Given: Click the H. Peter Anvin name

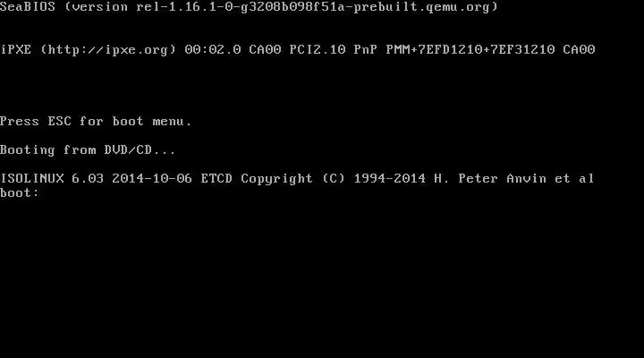Looking at the screenshot, I should (x=490, y=178).
